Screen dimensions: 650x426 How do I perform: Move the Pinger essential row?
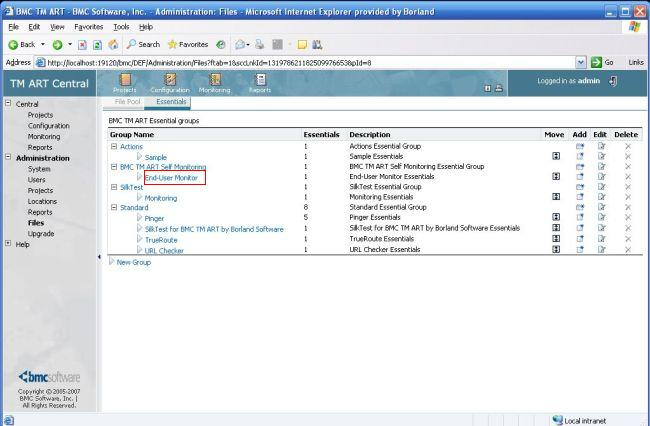pyautogui.click(x=556, y=217)
